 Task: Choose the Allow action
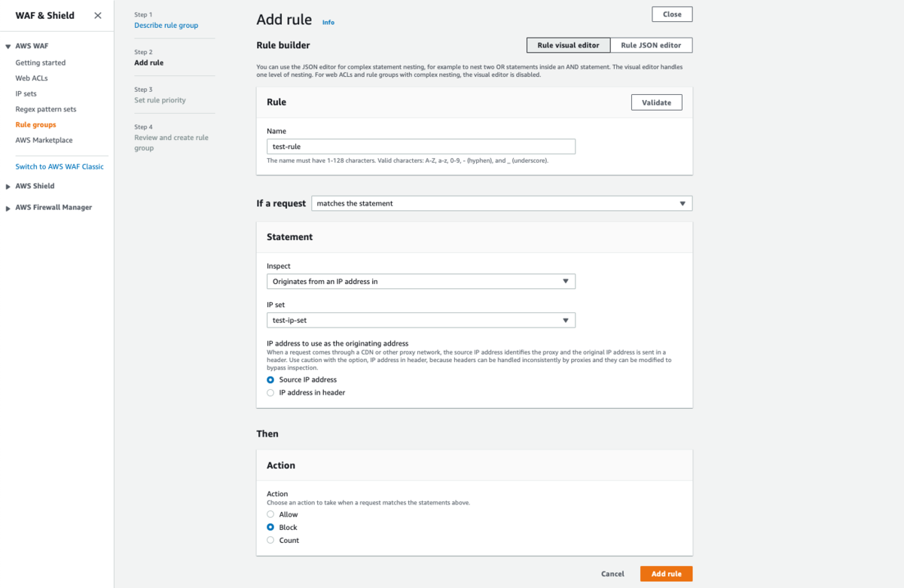pyautogui.click(x=270, y=515)
